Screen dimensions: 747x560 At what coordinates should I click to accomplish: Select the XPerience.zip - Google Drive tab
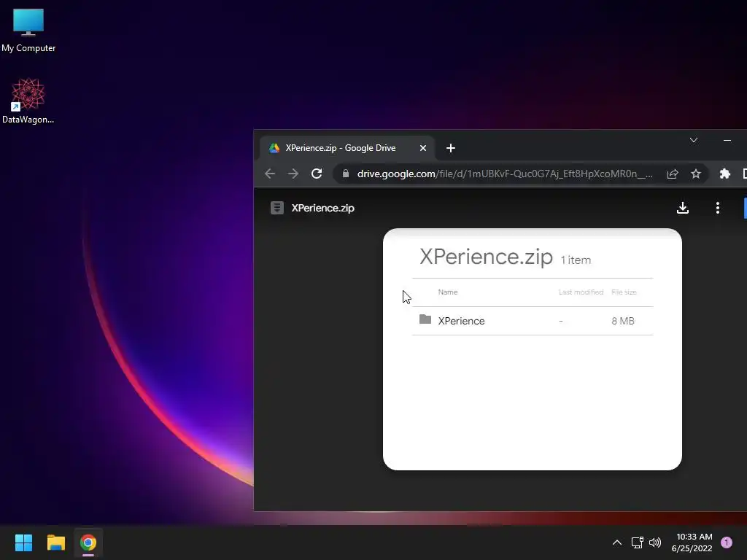(347, 148)
